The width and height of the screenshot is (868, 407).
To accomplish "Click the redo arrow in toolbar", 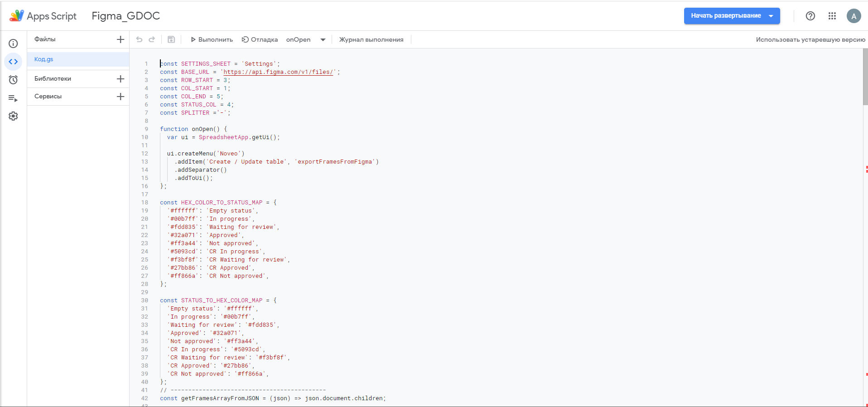I will [x=152, y=39].
